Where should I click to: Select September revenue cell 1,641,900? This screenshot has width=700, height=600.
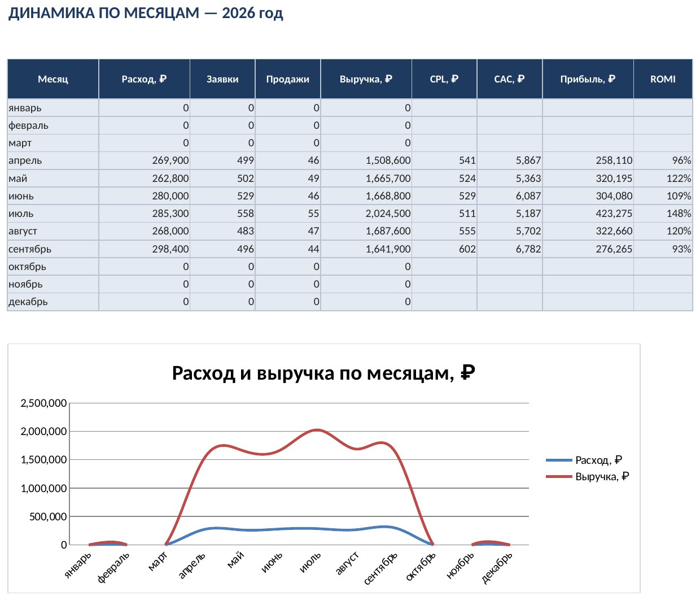tap(366, 249)
